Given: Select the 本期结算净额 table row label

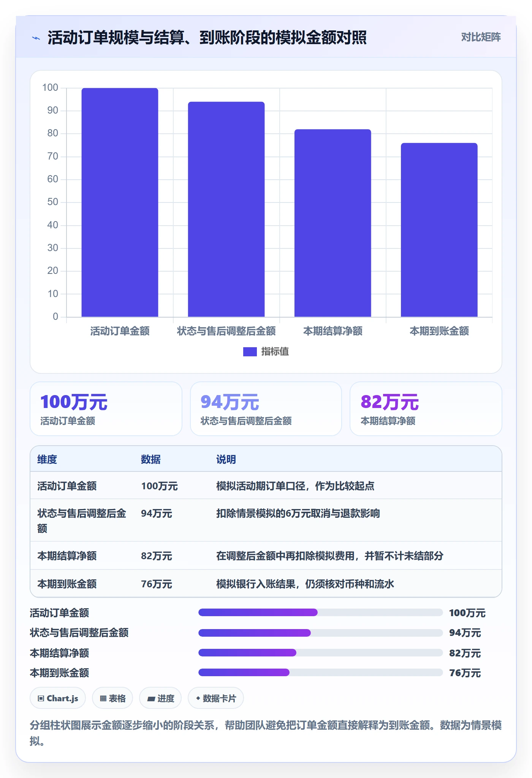Looking at the screenshot, I should [x=67, y=556].
